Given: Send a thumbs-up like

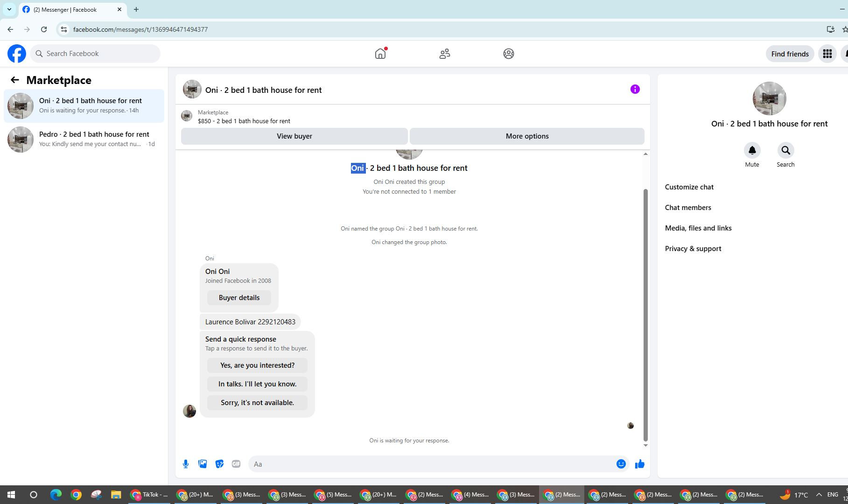Looking at the screenshot, I should click(x=640, y=464).
